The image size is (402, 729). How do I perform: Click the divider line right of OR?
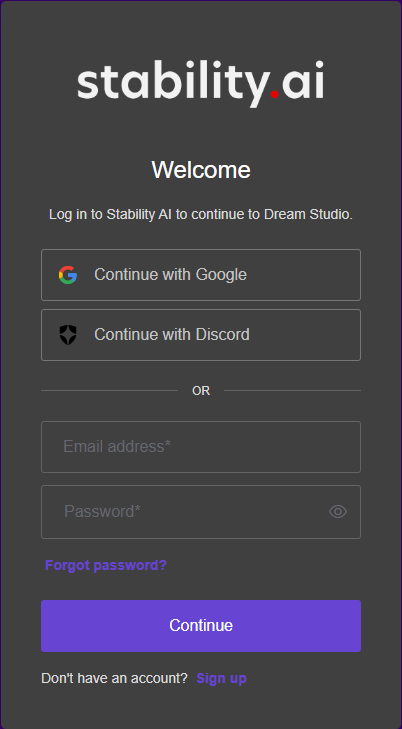(x=292, y=391)
